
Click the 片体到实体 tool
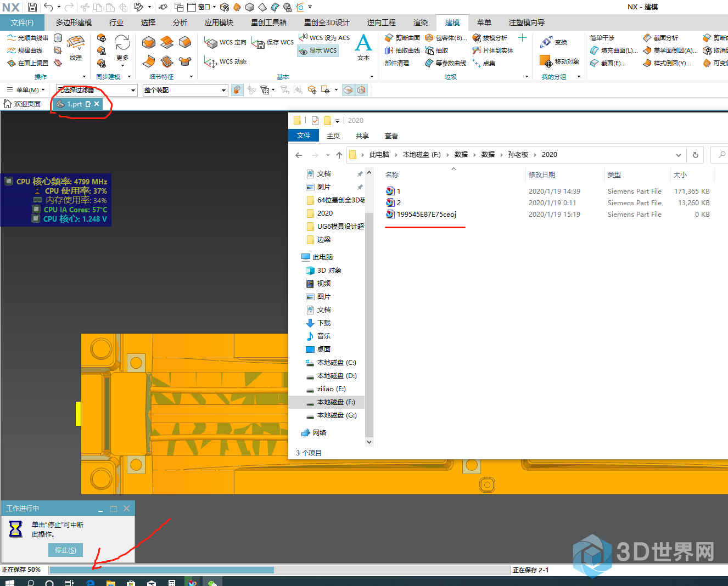click(493, 50)
